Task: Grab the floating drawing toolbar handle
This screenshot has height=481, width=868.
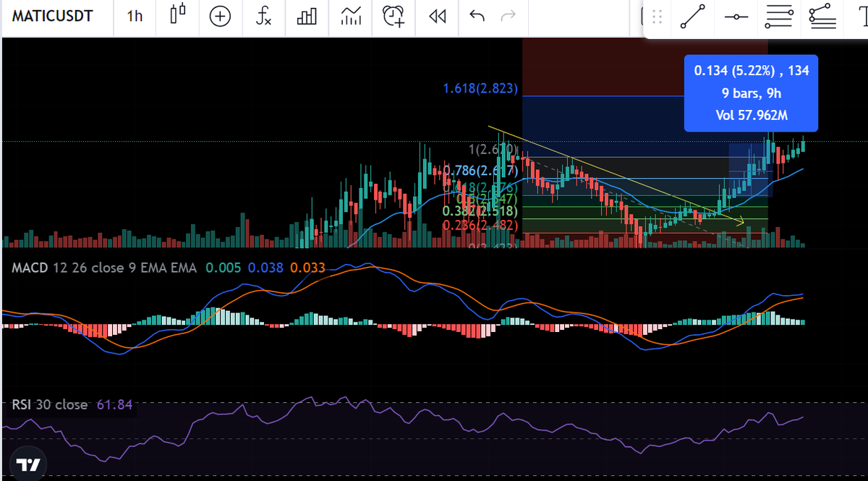Action: (x=657, y=17)
